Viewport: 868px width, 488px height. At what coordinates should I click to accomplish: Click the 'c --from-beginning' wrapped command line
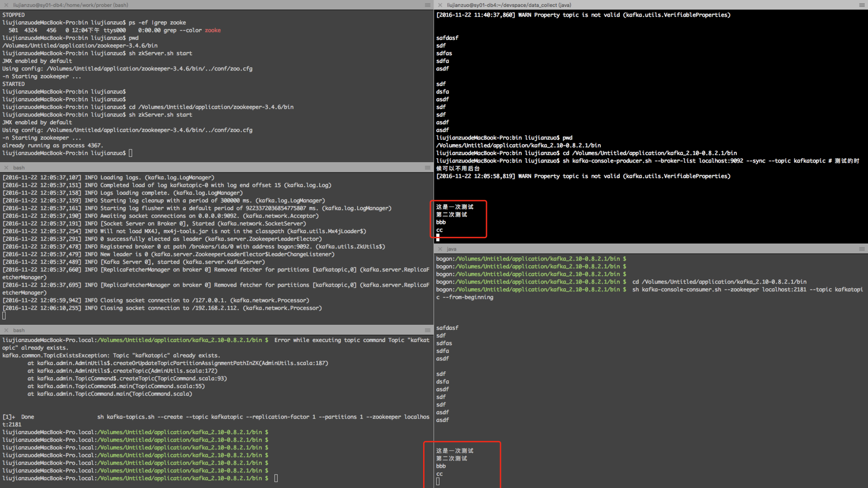[465, 297]
